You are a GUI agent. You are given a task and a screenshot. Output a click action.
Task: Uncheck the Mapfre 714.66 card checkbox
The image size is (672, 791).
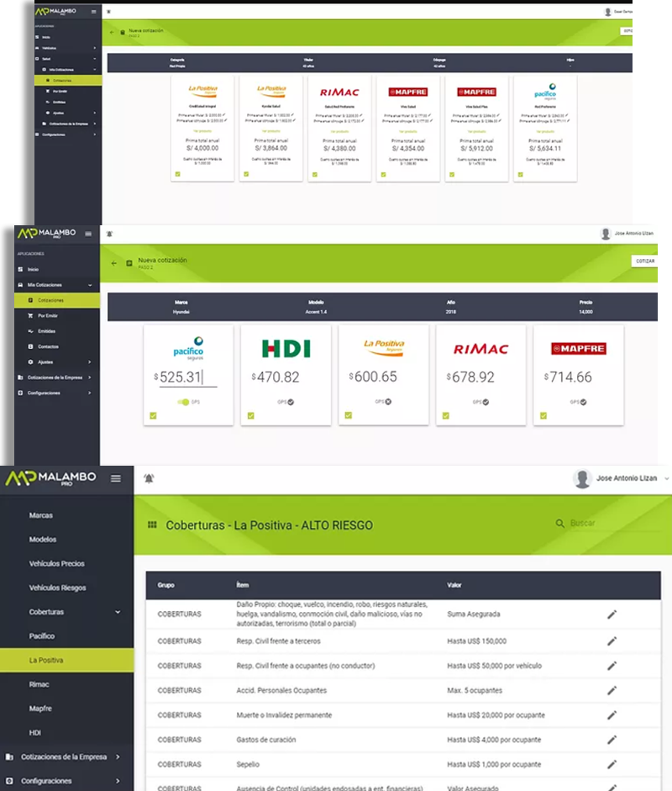(543, 416)
